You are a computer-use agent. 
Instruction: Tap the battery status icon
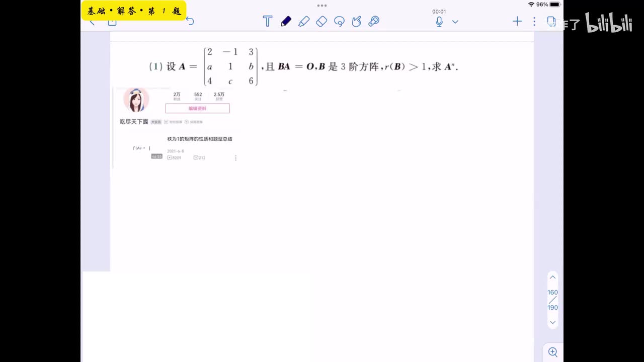(x=555, y=5)
